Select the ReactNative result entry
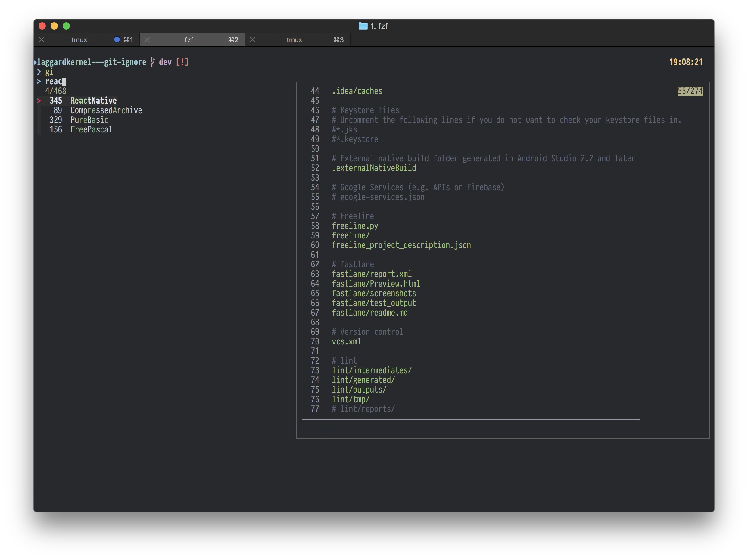The height and width of the screenshot is (560, 748). tap(93, 101)
